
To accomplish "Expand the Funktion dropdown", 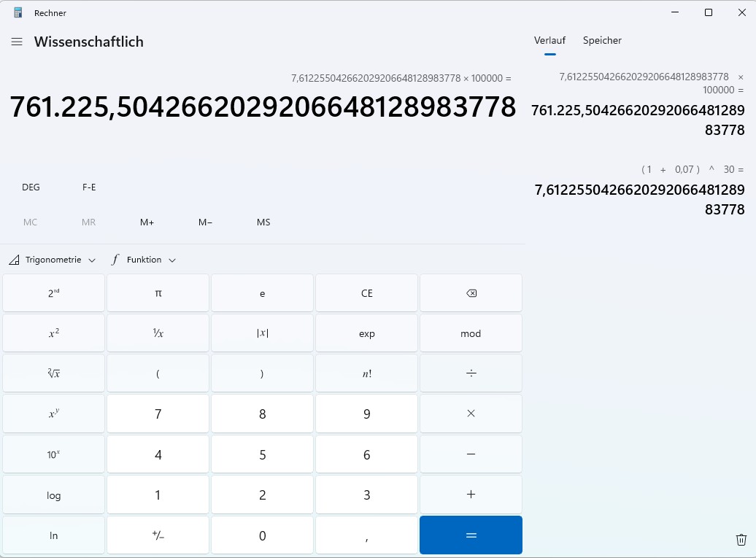I will (x=144, y=260).
